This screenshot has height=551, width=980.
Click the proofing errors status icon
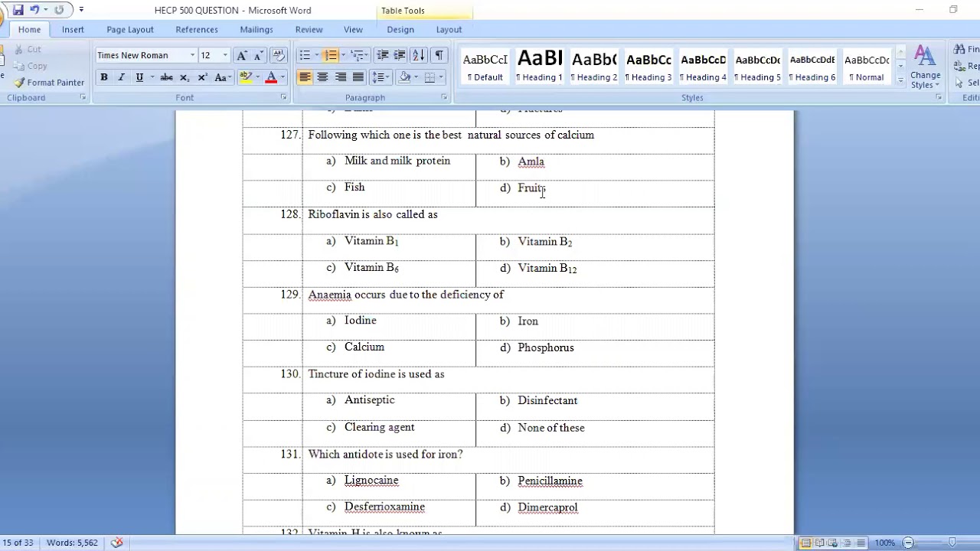(x=116, y=543)
